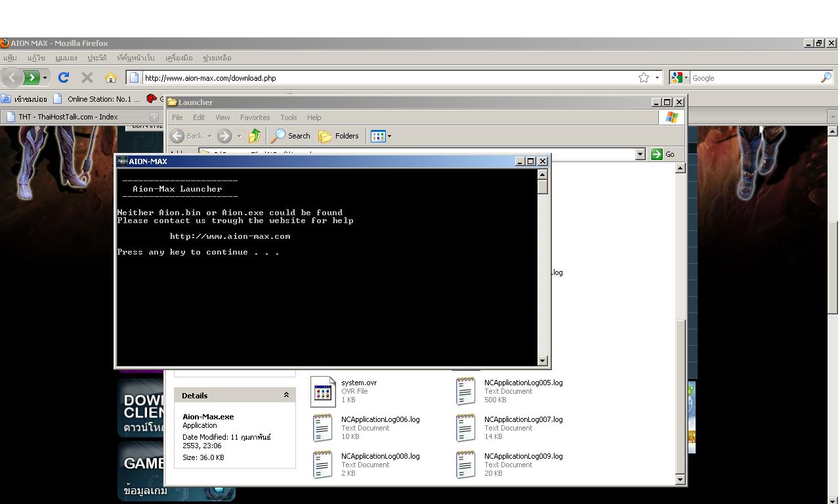Go to the Firefox Home page
Screen dimensions: 840x504
[x=110, y=77]
